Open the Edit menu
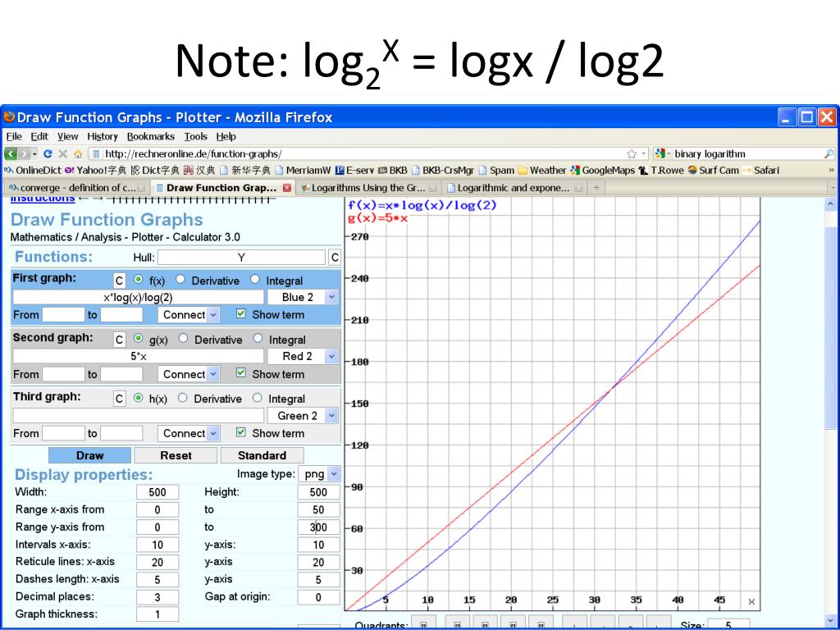The width and height of the screenshot is (840, 630). click(39, 137)
